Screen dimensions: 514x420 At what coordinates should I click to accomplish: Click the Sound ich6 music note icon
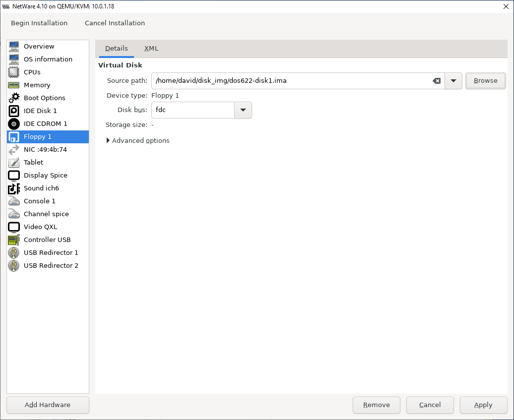(14, 188)
